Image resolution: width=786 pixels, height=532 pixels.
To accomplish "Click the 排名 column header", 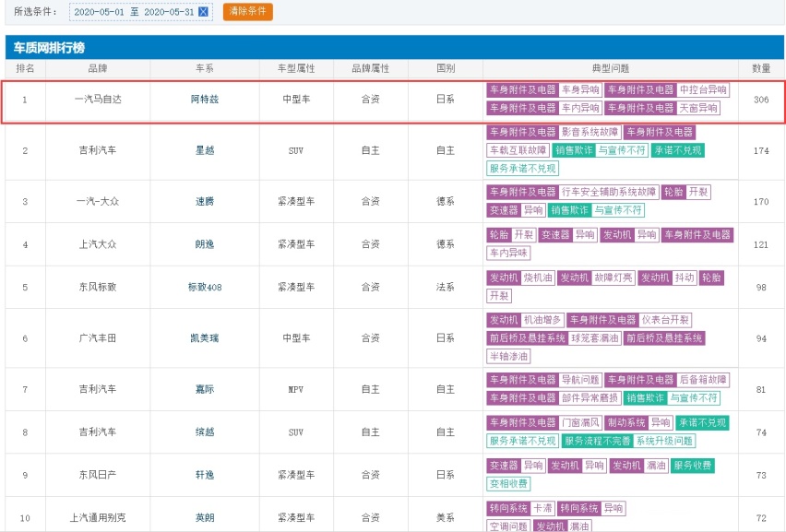I will coord(25,68).
